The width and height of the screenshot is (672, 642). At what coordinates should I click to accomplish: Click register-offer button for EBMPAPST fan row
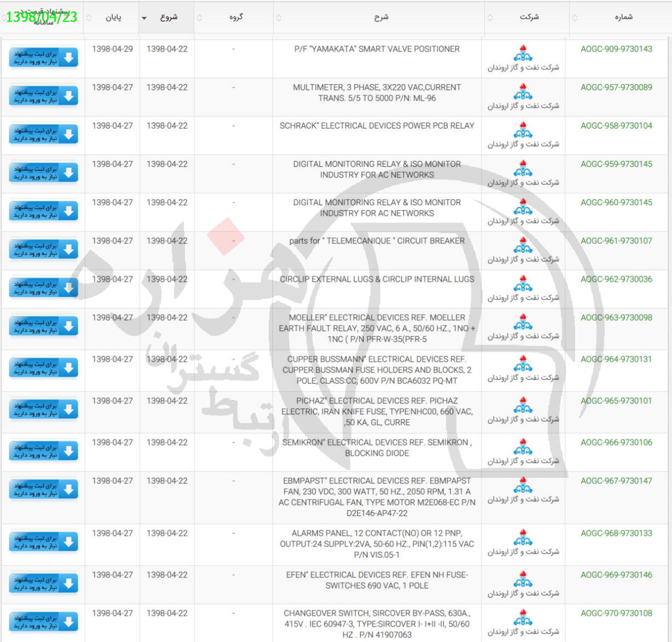click(x=43, y=489)
